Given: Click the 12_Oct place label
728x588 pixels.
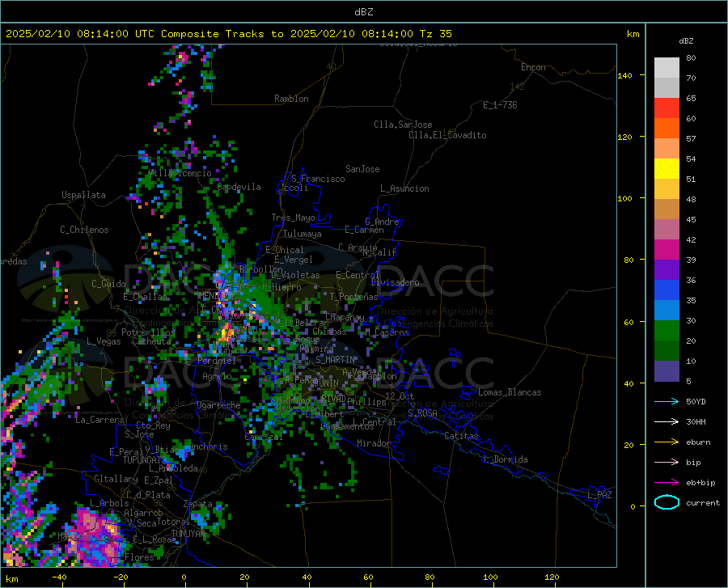Looking at the screenshot, I should 400,396.
